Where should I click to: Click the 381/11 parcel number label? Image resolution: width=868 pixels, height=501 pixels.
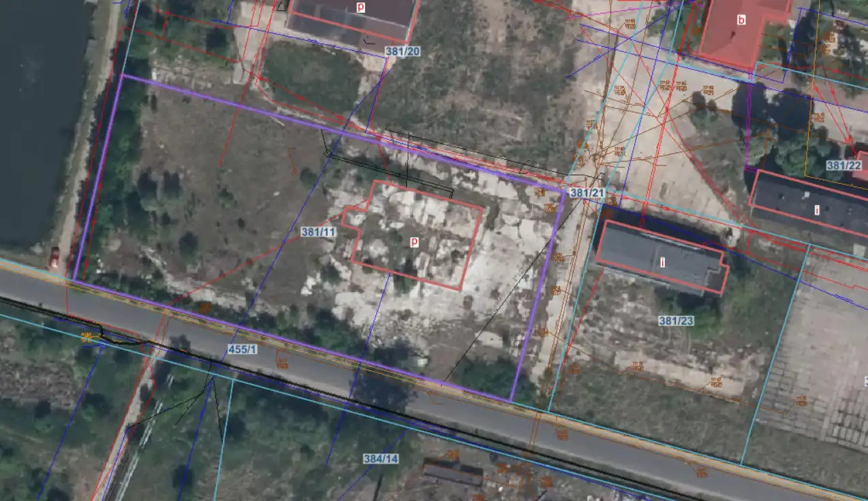318,232
